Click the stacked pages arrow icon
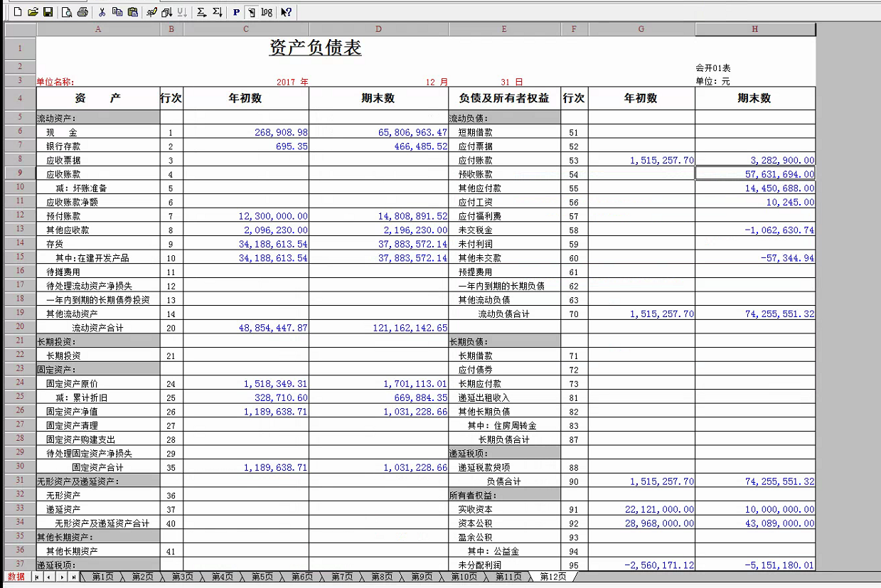 coord(166,12)
